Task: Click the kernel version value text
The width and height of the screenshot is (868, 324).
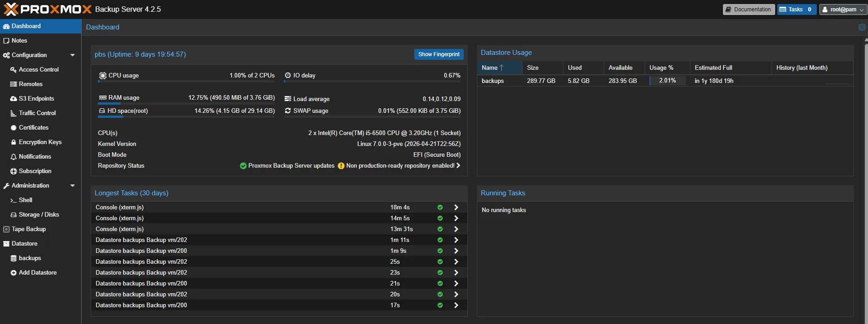Action: click(x=409, y=144)
